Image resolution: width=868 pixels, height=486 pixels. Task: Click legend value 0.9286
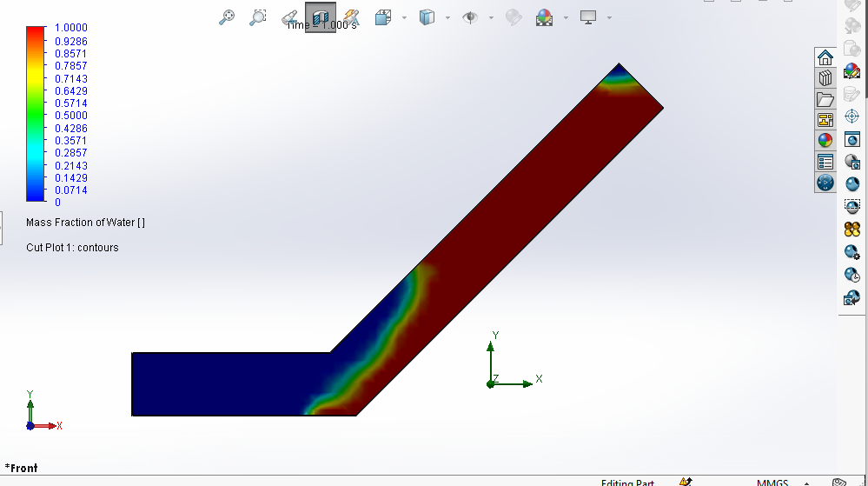point(71,41)
